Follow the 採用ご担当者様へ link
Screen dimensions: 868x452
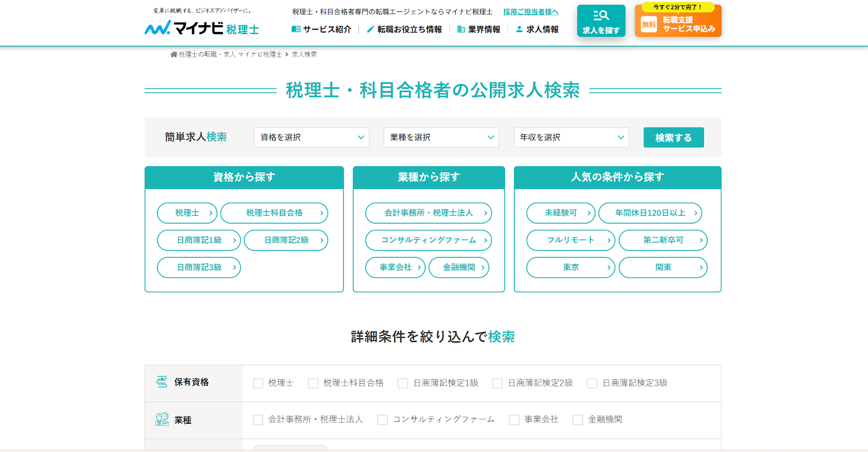pos(531,12)
